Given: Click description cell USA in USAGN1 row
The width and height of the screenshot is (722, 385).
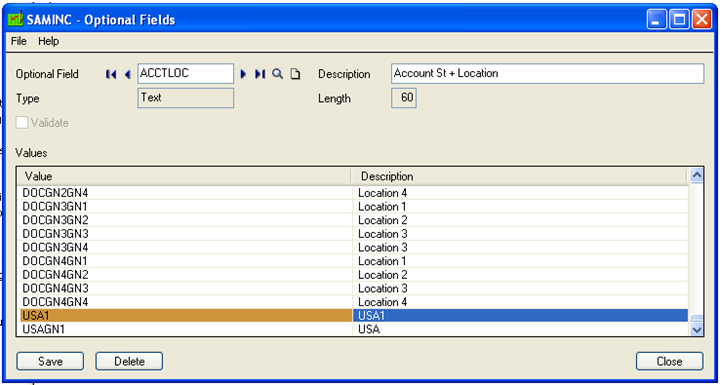Looking at the screenshot, I should 520,329.
